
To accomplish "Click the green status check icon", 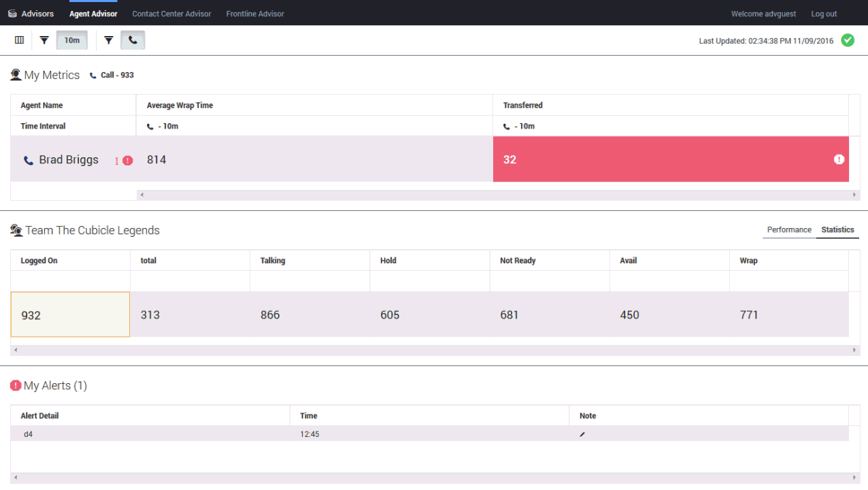I will (x=848, y=40).
